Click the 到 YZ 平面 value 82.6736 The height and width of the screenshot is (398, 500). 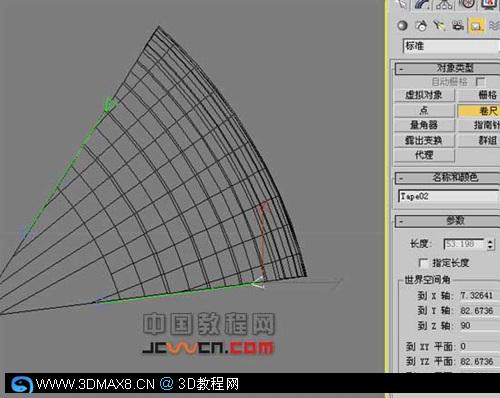pyautogui.click(x=477, y=361)
